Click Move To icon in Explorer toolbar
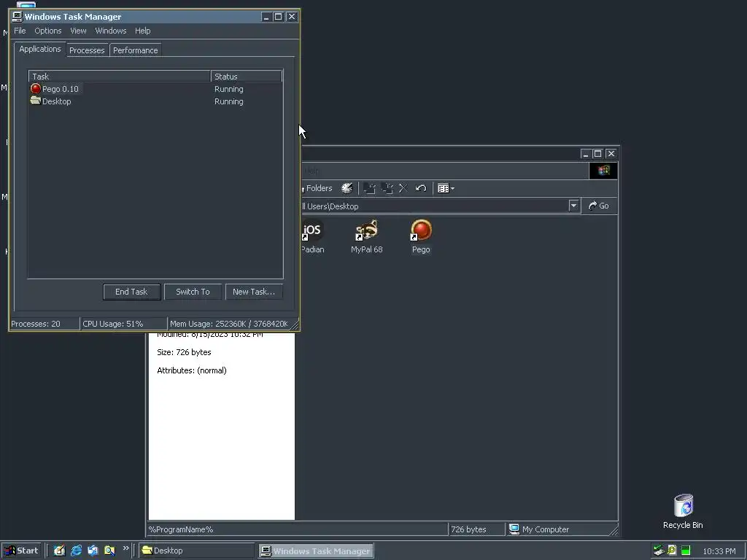747x560 pixels. [x=370, y=189]
